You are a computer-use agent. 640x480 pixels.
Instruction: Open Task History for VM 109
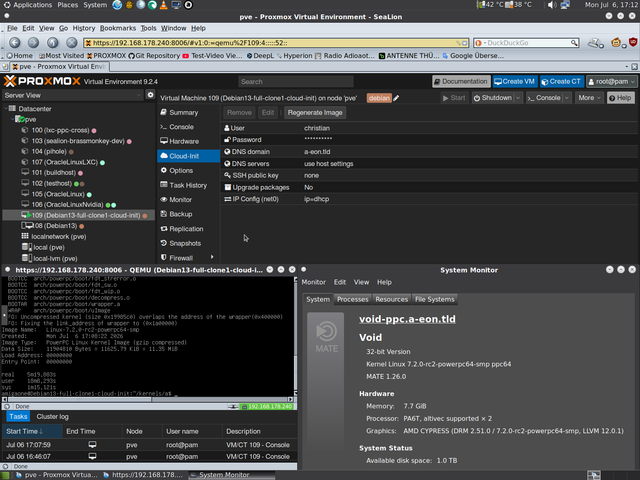pyautogui.click(x=188, y=185)
